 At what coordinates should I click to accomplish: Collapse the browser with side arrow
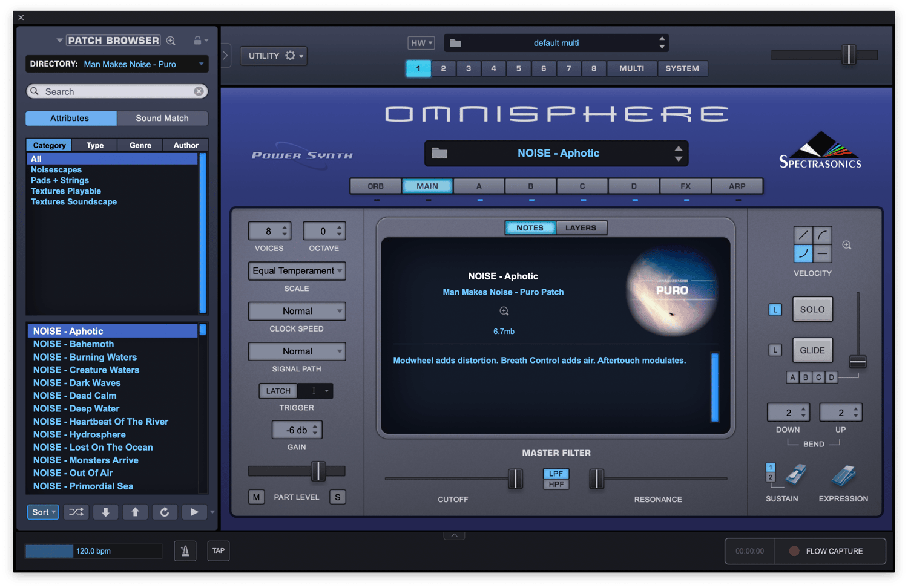point(225,56)
